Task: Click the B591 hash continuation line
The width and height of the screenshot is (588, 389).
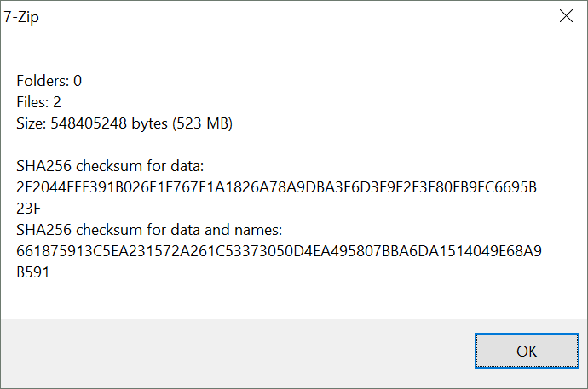Action: pos(32,272)
